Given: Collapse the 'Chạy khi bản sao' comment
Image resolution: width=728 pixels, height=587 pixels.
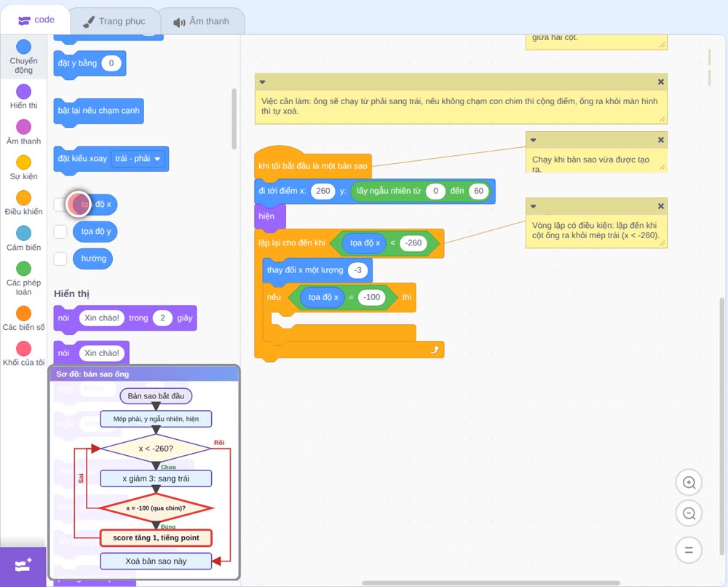Looking at the screenshot, I should coord(534,140).
